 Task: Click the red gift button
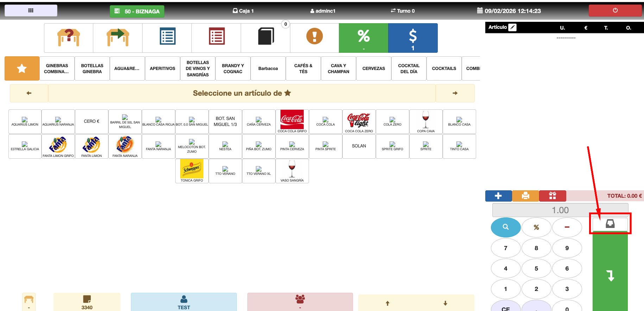(x=553, y=196)
